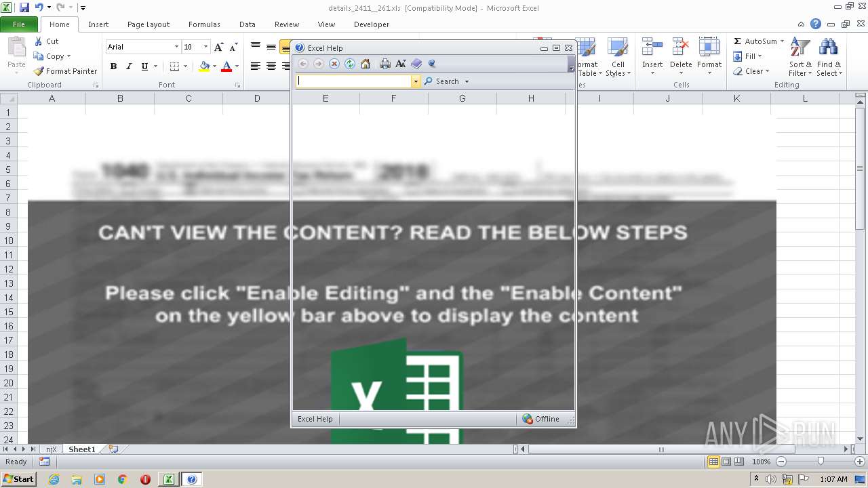Viewport: 868px width, 488px height.
Task: Click the Help search text field
Action: [354, 81]
